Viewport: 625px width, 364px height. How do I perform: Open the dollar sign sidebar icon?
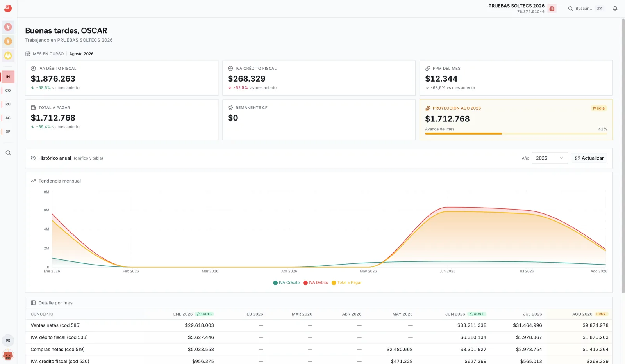pyautogui.click(x=8, y=41)
